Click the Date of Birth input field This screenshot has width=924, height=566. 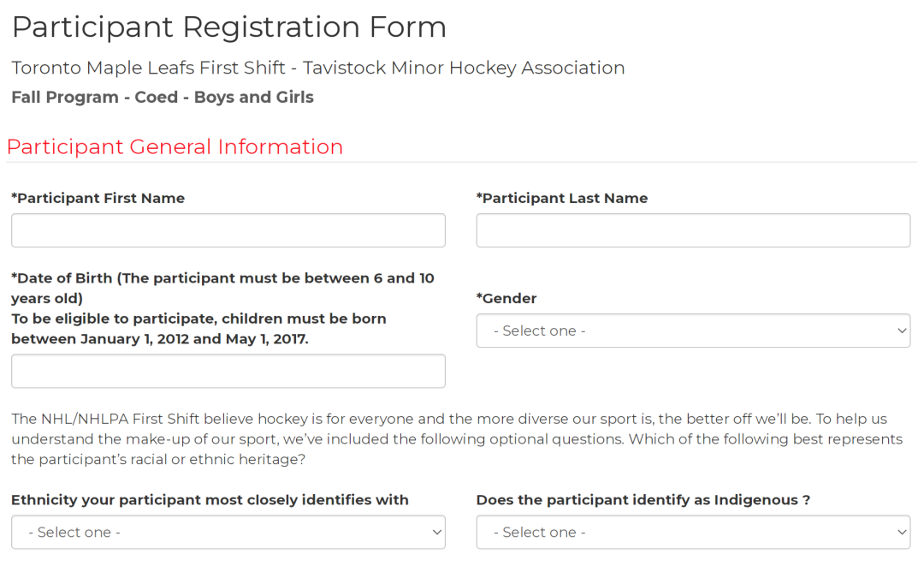[x=228, y=371]
